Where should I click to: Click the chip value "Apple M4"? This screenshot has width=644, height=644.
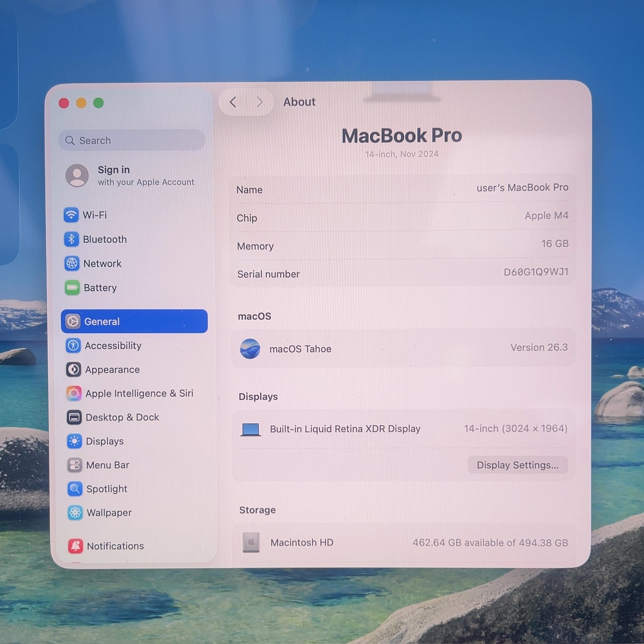(x=546, y=216)
